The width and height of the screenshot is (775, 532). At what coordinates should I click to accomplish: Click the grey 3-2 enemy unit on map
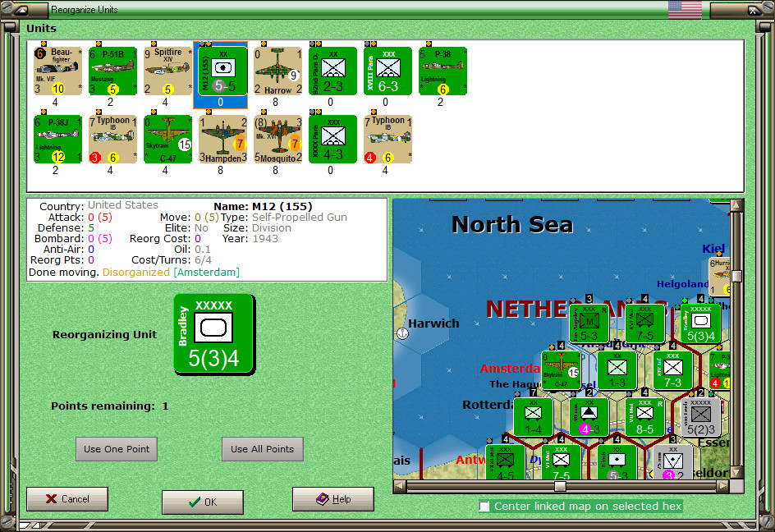(x=672, y=462)
